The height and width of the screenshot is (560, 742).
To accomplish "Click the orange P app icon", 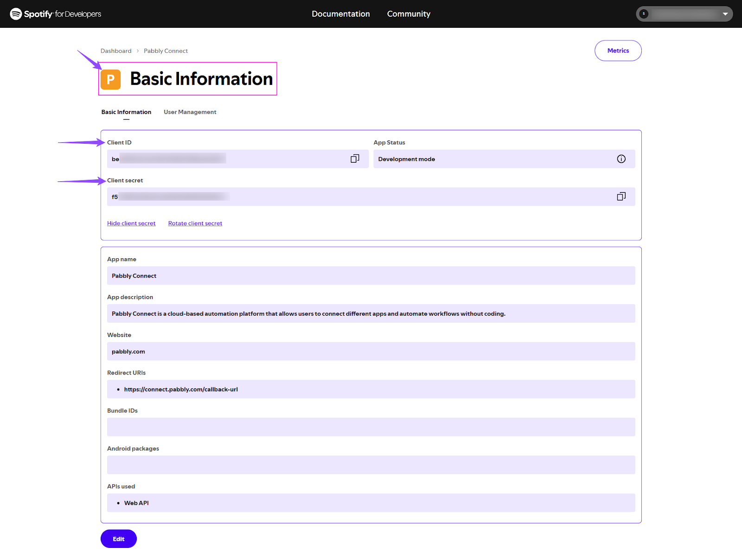I will point(111,79).
